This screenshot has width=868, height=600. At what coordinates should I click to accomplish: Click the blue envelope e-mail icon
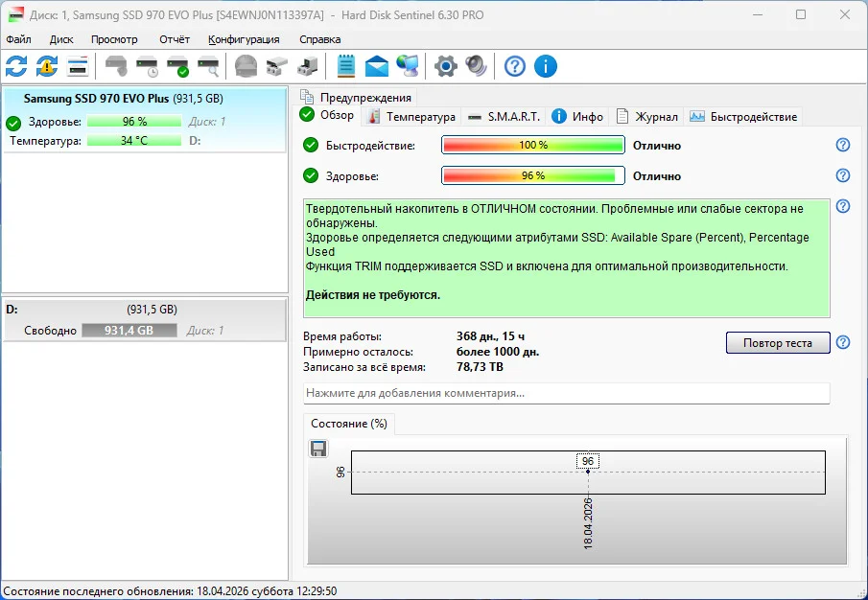click(x=377, y=66)
